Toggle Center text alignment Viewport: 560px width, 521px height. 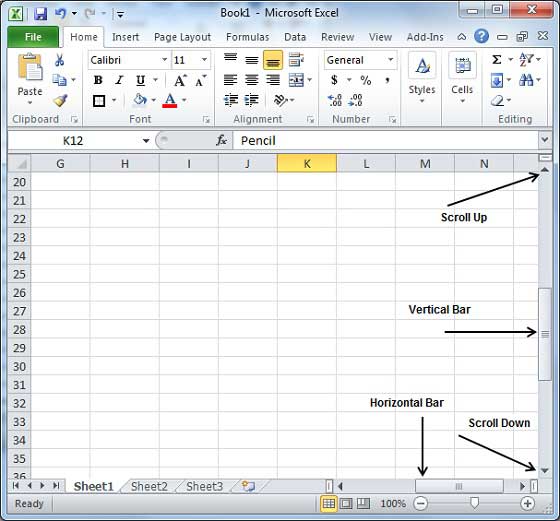point(252,80)
